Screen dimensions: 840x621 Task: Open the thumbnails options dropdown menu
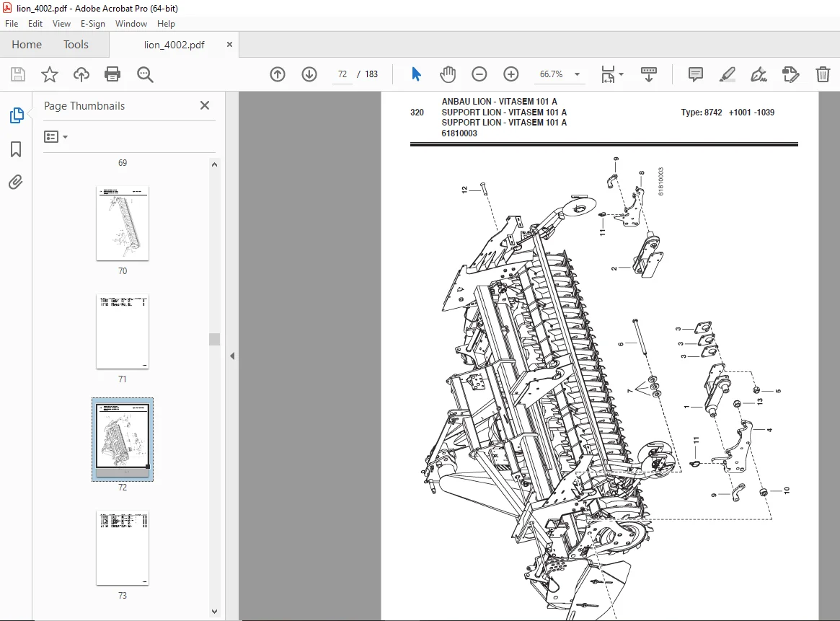(x=56, y=137)
